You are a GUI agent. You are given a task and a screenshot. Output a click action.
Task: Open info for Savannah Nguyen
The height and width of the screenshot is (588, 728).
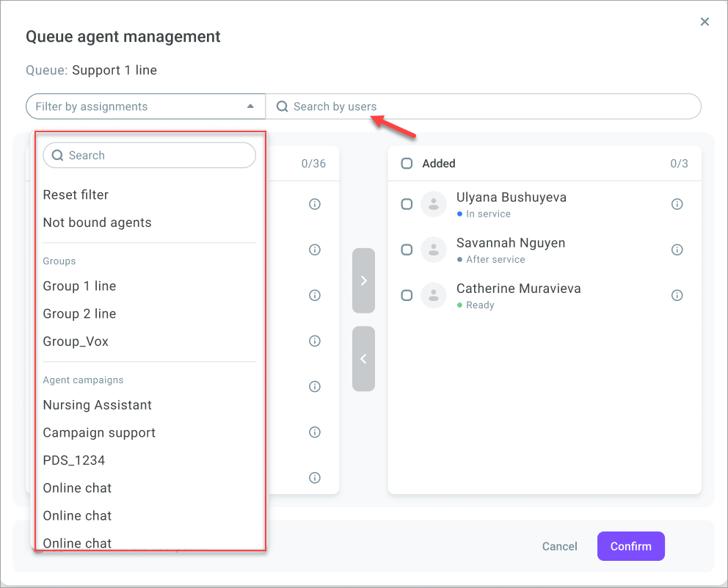click(x=677, y=250)
